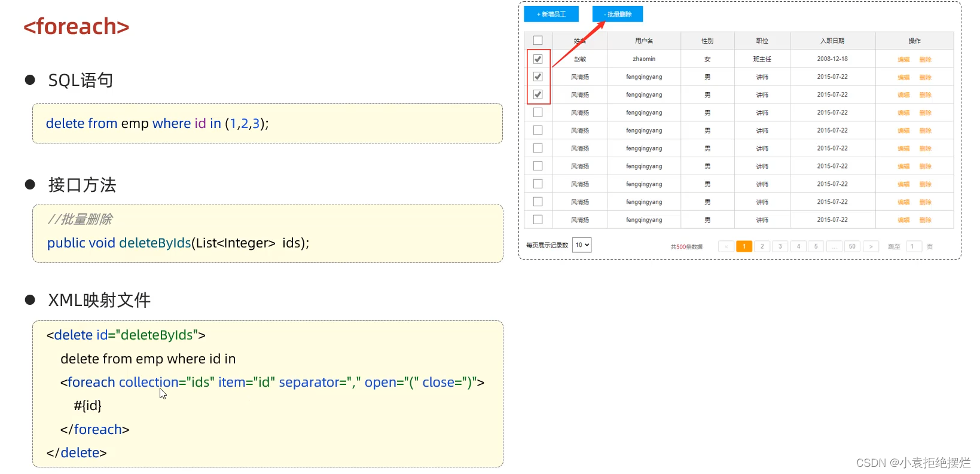Click the <foreach collection="ids"...> code line
Viewport: 980px width, 474px height.
click(x=272, y=382)
